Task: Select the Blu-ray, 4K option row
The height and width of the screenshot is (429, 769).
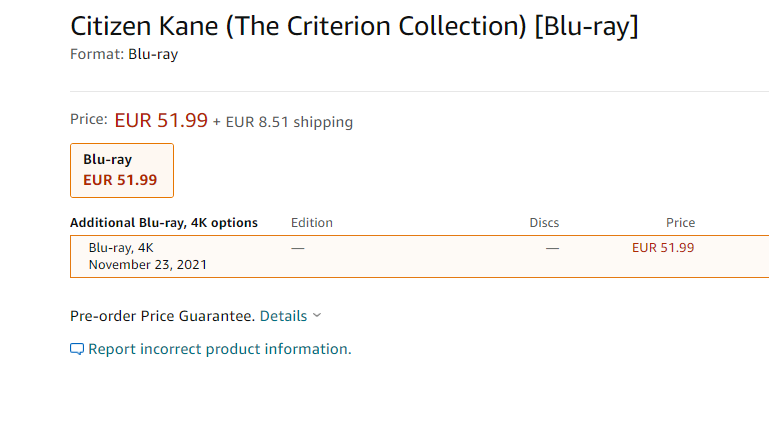Action: click(x=419, y=256)
